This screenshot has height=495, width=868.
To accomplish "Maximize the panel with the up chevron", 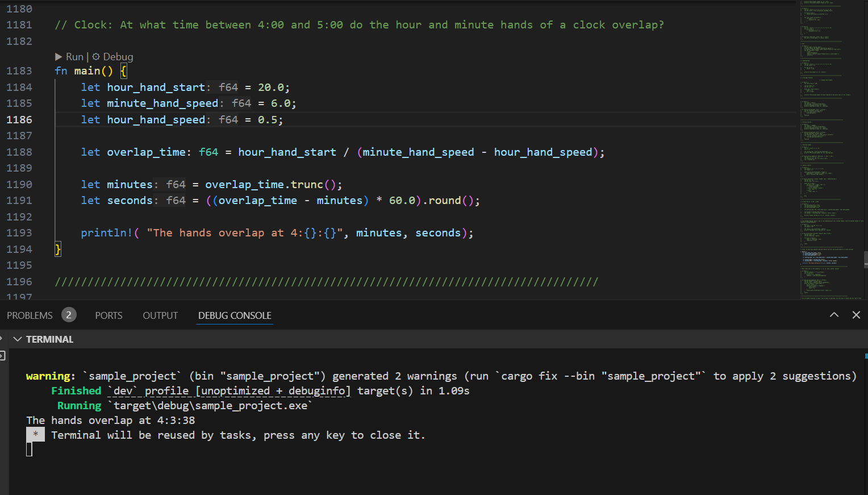I will 834,315.
